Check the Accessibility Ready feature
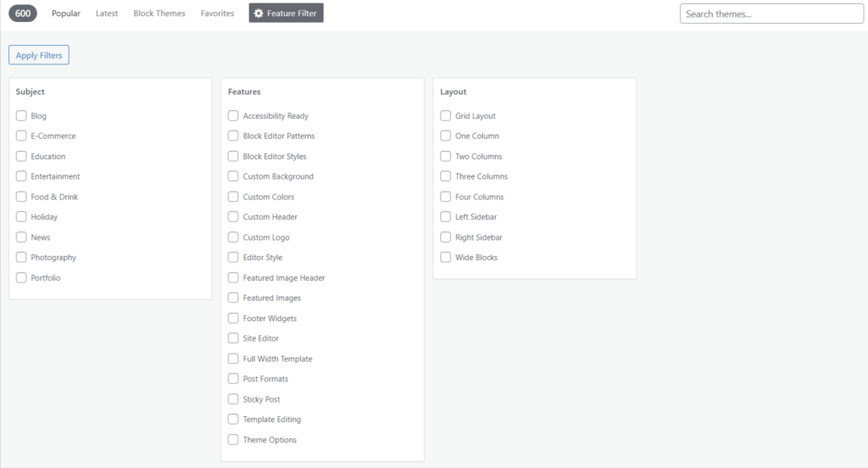Screen dimensions: 868x468 233,116
